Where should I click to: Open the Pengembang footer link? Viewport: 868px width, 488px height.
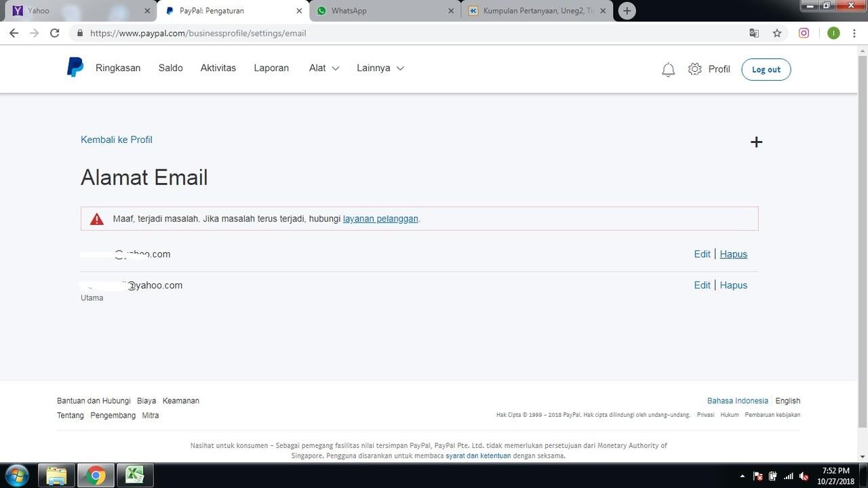coord(113,415)
